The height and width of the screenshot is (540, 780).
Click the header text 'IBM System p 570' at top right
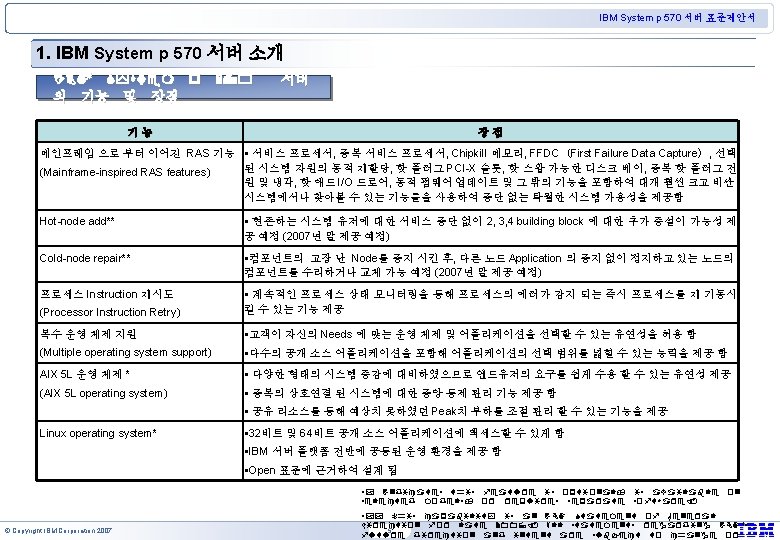[x=640, y=18]
